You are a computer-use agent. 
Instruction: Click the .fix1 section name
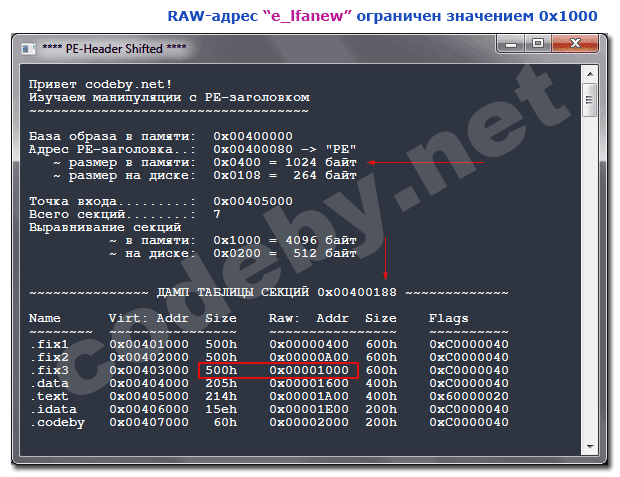click(49, 344)
